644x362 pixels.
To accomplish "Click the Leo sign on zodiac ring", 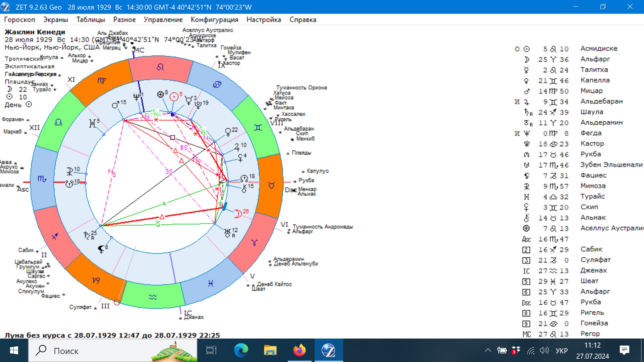I will [160, 67].
